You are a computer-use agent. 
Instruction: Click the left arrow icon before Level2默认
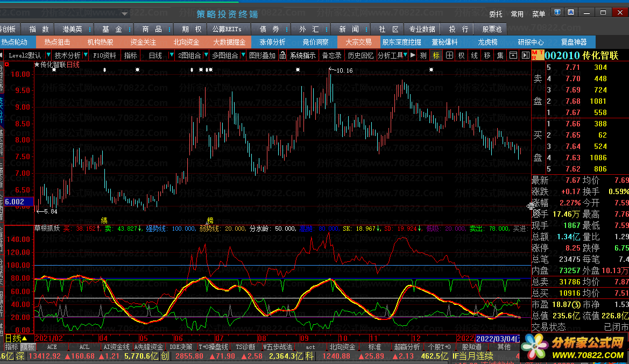2,55
